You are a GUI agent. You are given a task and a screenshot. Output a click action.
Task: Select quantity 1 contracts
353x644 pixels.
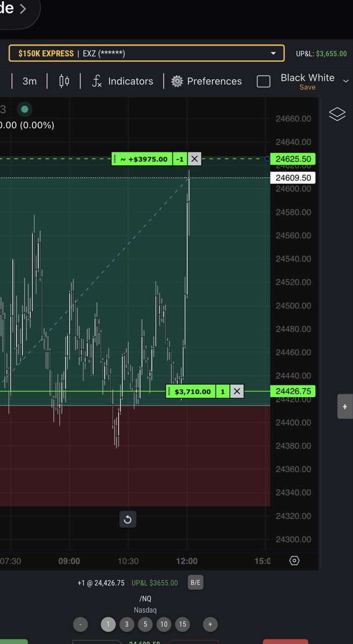108,624
